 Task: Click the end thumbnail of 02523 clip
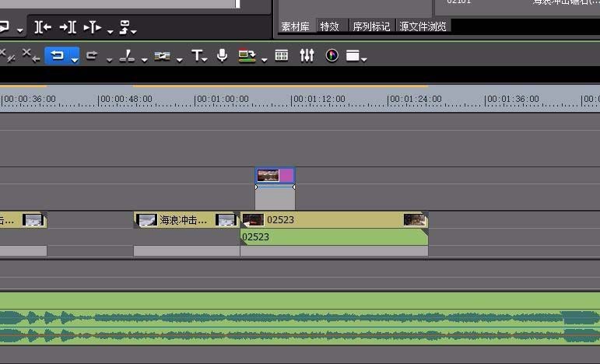(x=415, y=220)
